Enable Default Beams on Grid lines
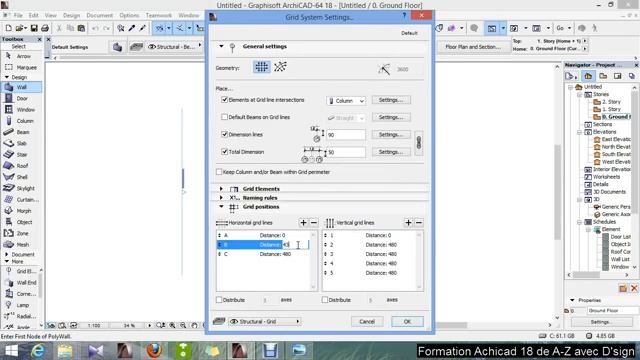Screen dimensions: 640x360 point(224,117)
